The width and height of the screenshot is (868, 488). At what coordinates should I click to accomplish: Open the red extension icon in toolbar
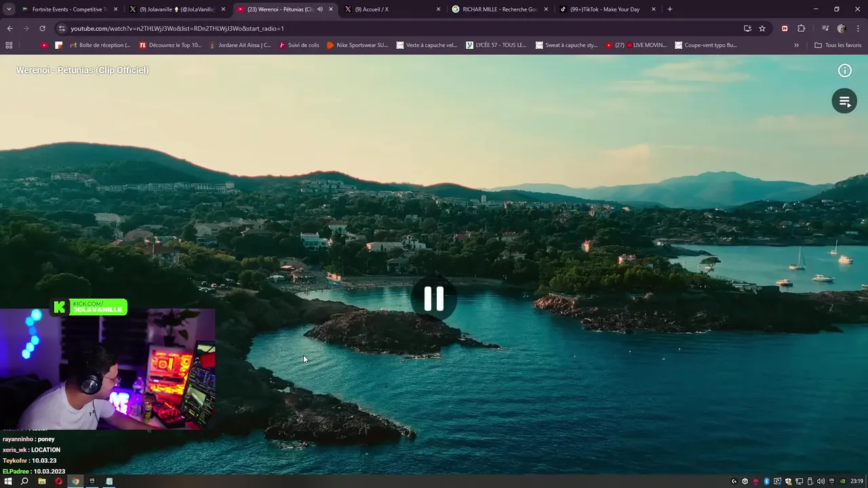point(785,28)
